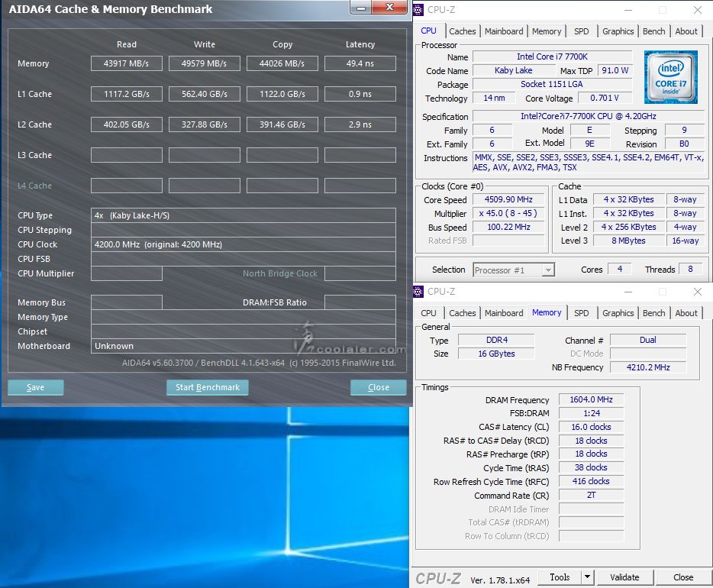Image resolution: width=713 pixels, height=588 pixels.
Task: Click the CPU-Z app icon in top window title
Action: pyautogui.click(x=418, y=10)
